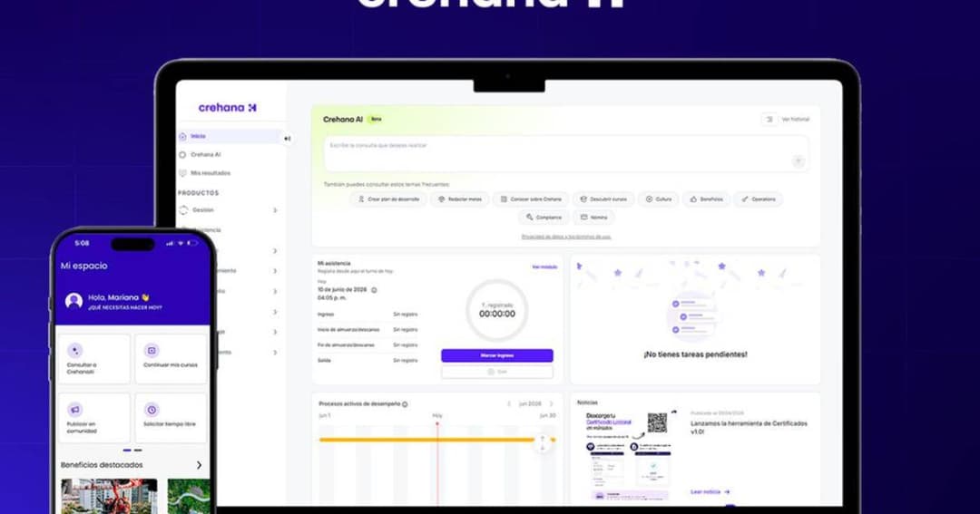The height and width of the screenshot is (514, 980).
Task: Open Beneficios destacados chevron on phone
Action: click(199, 465)
